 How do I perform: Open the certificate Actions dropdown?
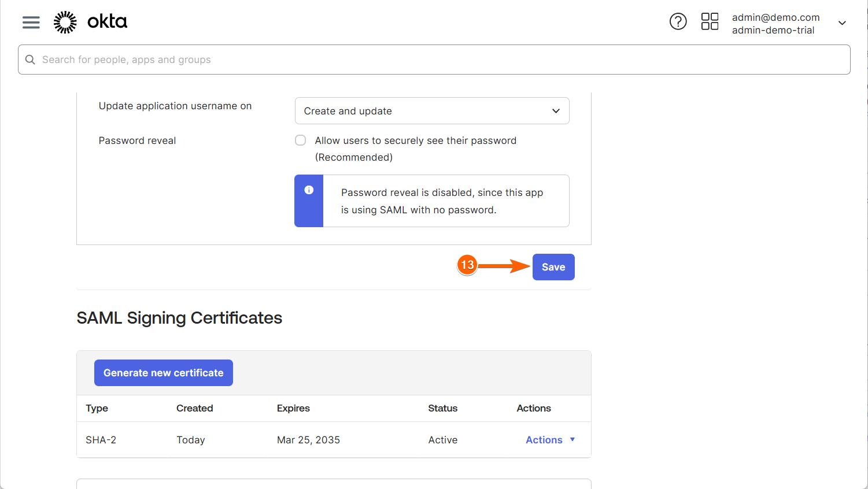point(550,440)
